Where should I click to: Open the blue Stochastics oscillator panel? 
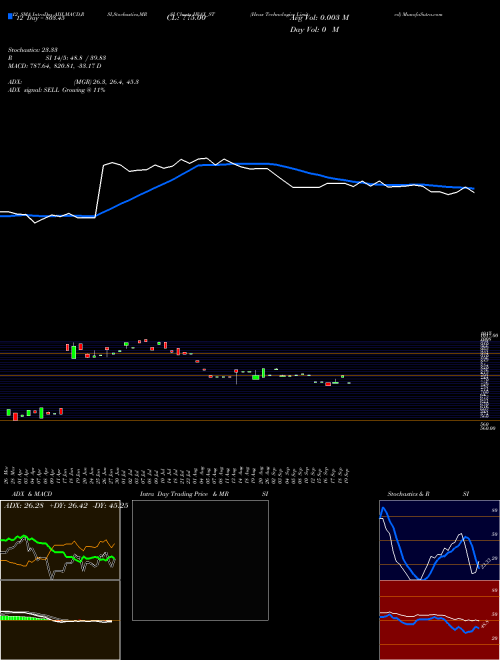click(439, 540)
